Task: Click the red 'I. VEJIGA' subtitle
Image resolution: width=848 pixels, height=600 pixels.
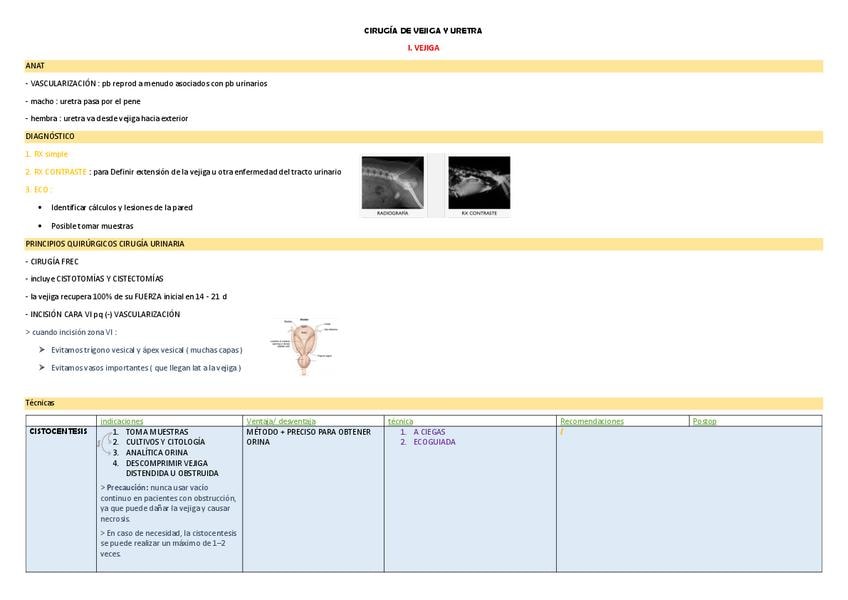Action: pos(423,48)
